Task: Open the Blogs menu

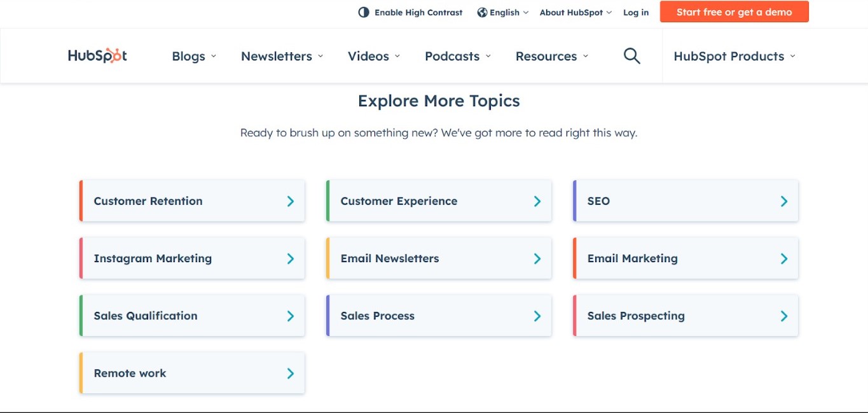Action: tap(194, 56)
